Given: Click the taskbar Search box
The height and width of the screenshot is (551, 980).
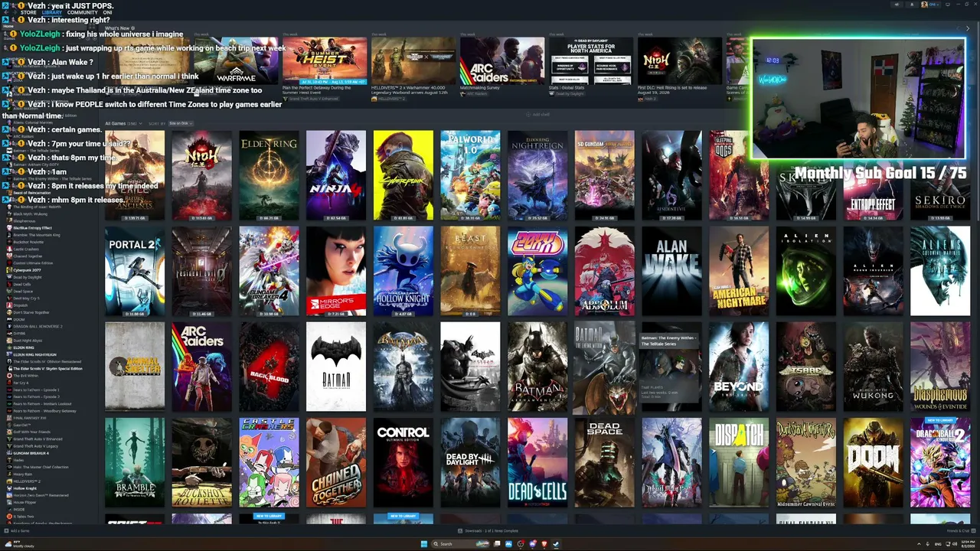Looking at the screenshot, I should [x=461, y=544].
